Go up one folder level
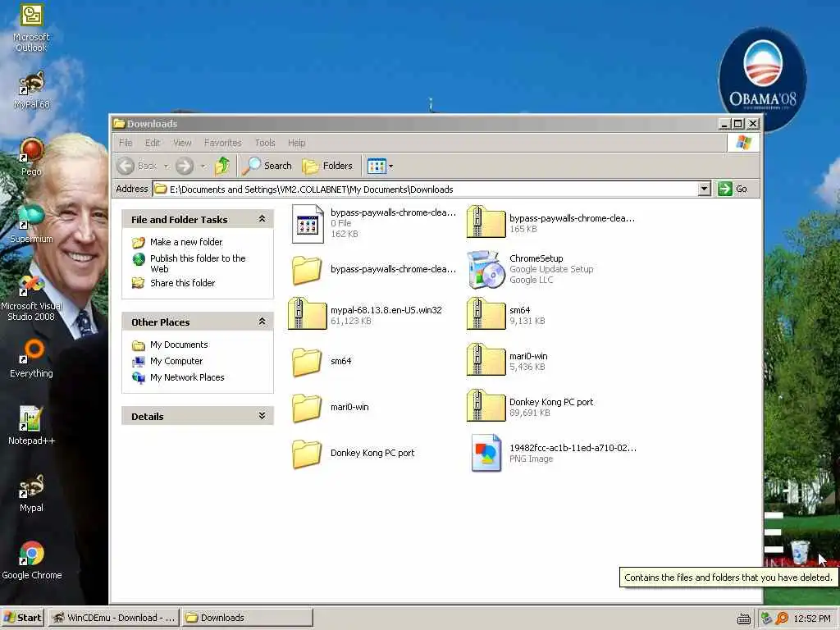The height and width of the screenshot is (630, 840). click(222, 166)
